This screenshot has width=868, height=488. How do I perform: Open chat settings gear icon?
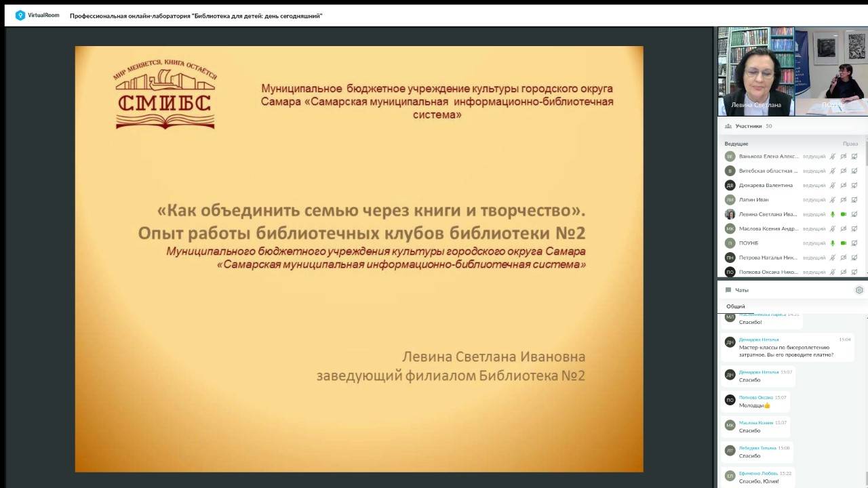click(x=859, y=290)
